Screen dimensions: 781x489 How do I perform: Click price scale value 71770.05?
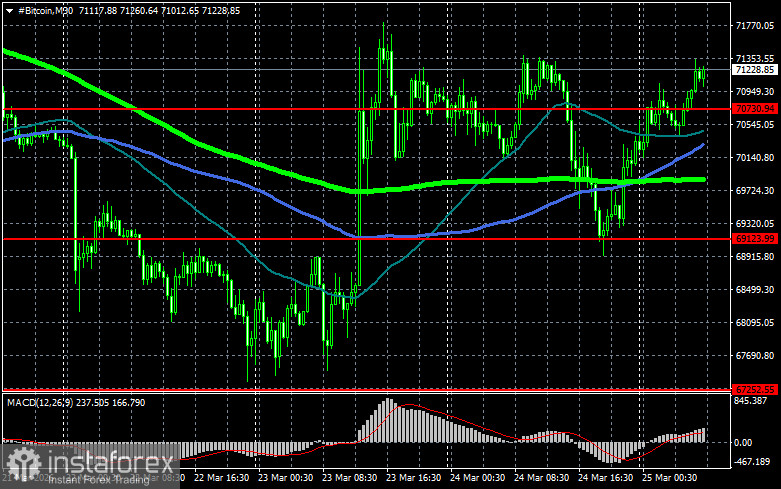point(755,26)
